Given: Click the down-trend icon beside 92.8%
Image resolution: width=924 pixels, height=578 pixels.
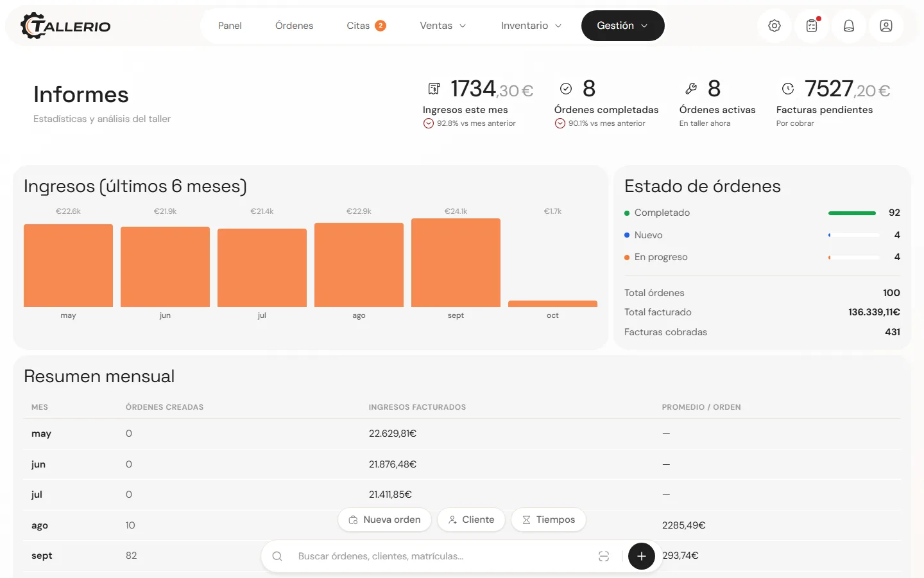Looking at the screenshot, I should 428,123.
